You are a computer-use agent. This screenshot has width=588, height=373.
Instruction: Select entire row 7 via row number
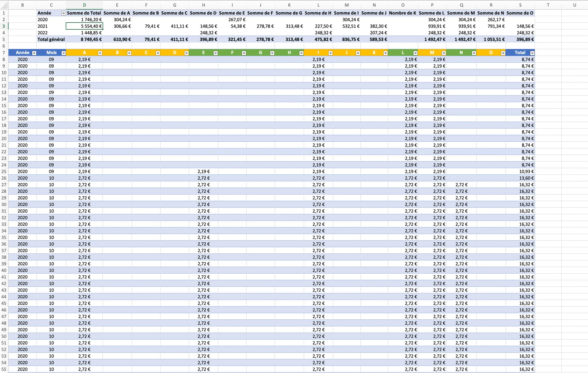[x=4, y=53]
